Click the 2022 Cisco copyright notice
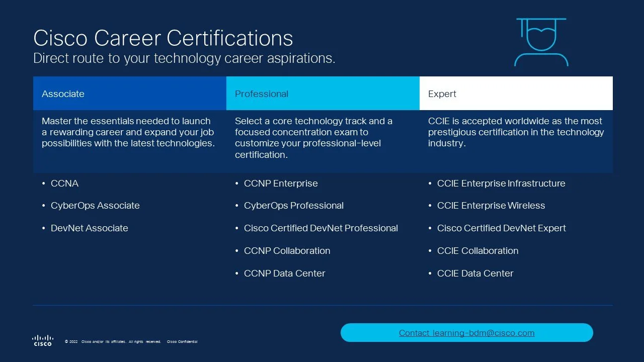The height and width of the screenshot is (362, 644). coord(113,342)
